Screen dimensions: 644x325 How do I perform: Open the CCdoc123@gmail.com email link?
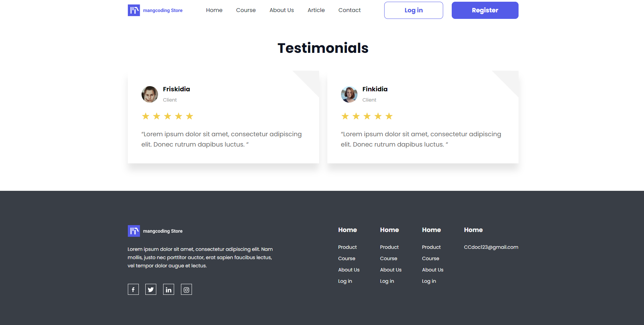pos(491,247)
